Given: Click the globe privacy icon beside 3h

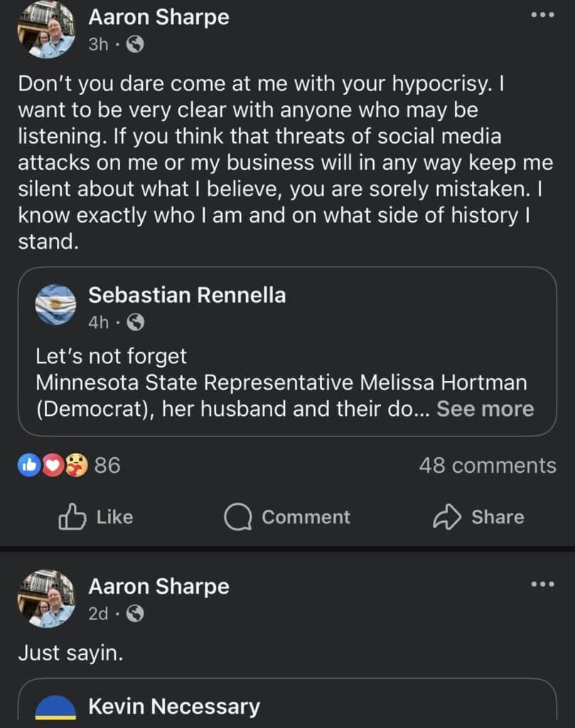Looking at the screenshot, I should click(135, 45).
